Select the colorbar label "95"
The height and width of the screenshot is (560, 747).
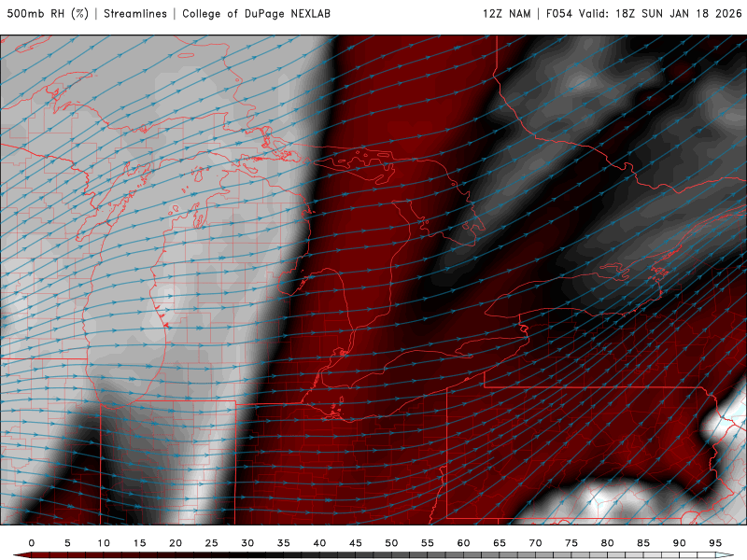click(715, 543)
